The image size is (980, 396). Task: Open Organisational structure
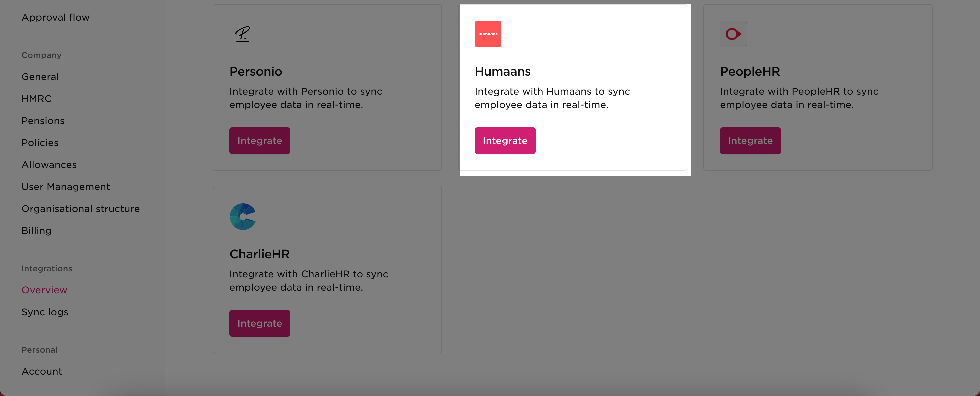(80, 208)
